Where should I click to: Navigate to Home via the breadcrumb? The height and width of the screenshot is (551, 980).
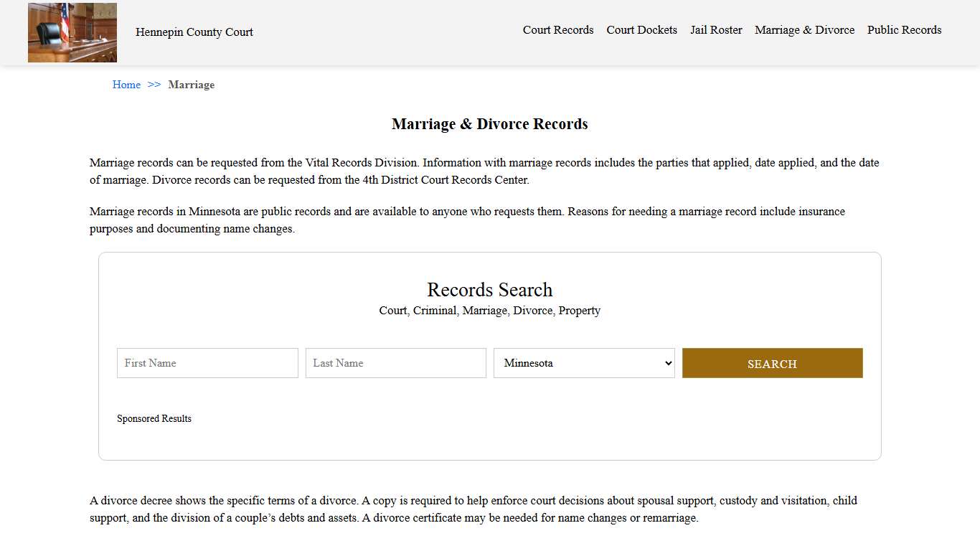126,85
